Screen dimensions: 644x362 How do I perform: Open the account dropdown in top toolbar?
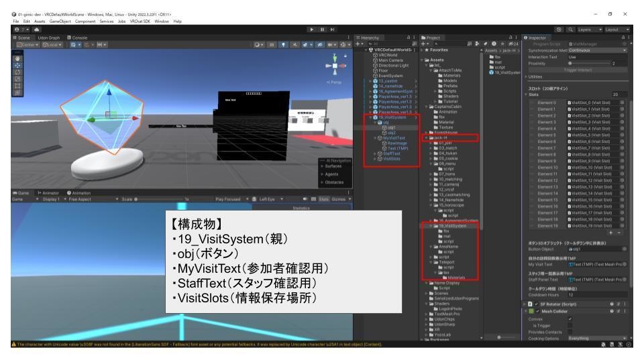[x=20, y=29]
